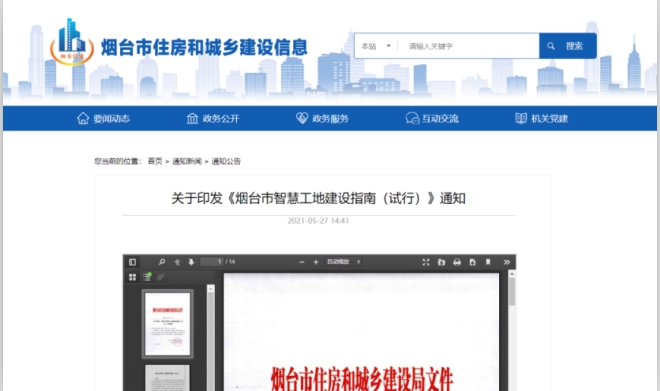This screenshot has width=660, height=391.
Task: Zoom out with the minus icon
Action: 301,262
